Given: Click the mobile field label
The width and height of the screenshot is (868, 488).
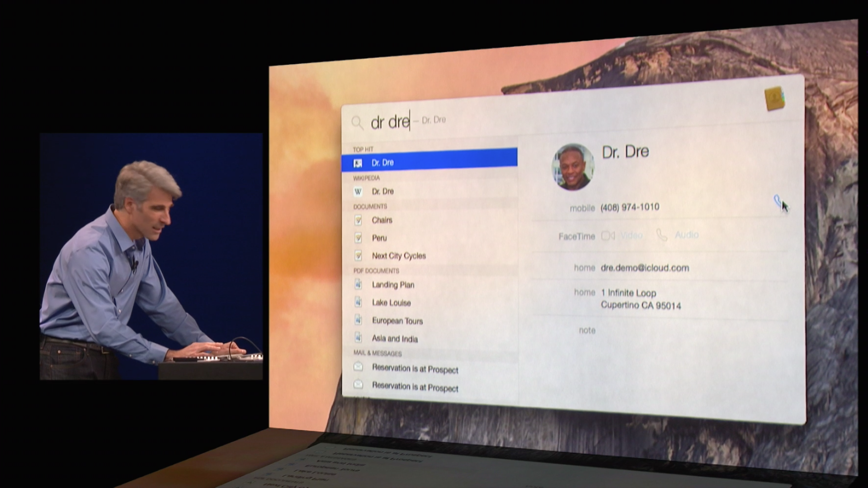Looking at the screenshot, I should point(582,208).
